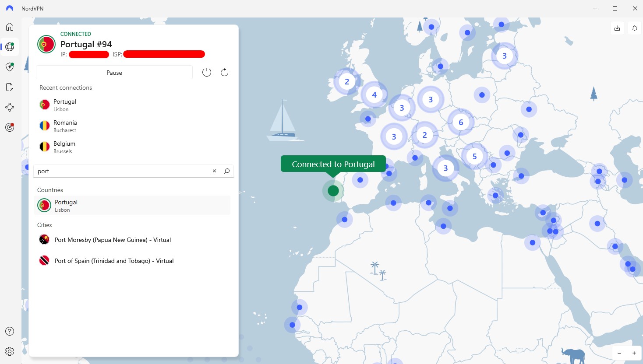
Task: Clear the search text with X
Action: click(x=214, y=171)
